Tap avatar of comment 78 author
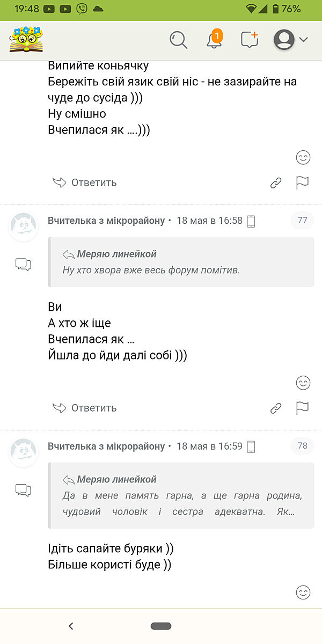 tap(24, 452)
